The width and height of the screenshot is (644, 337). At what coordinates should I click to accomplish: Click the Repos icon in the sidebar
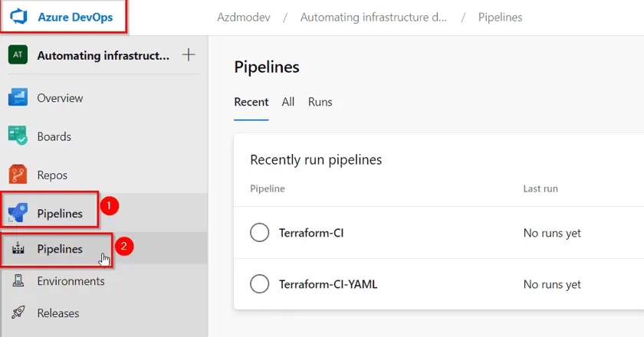pyautogui.click(x=18, y=174)
